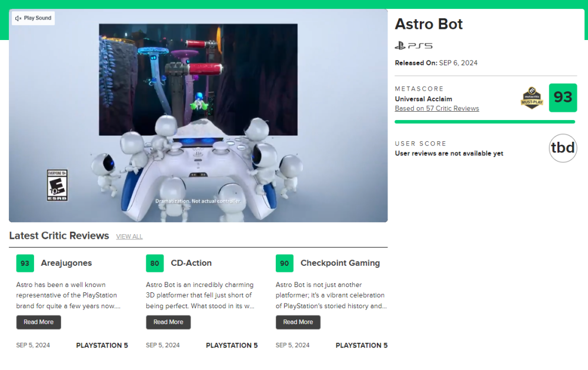
Task: Open the Checkpoint Gaming 90 score badge
Action: click(x=285, y=263)
